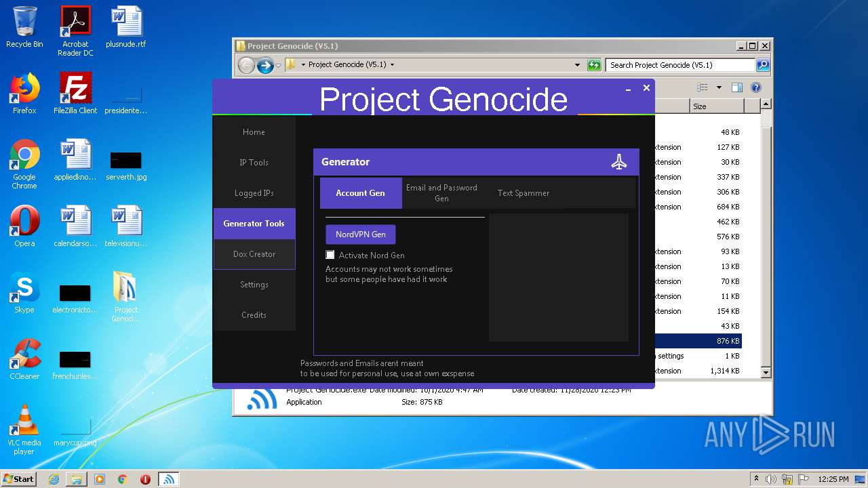This screenshot has height=488, width=868.
Task: Click the NordVPN Gen button
Action: pos(361,235)
